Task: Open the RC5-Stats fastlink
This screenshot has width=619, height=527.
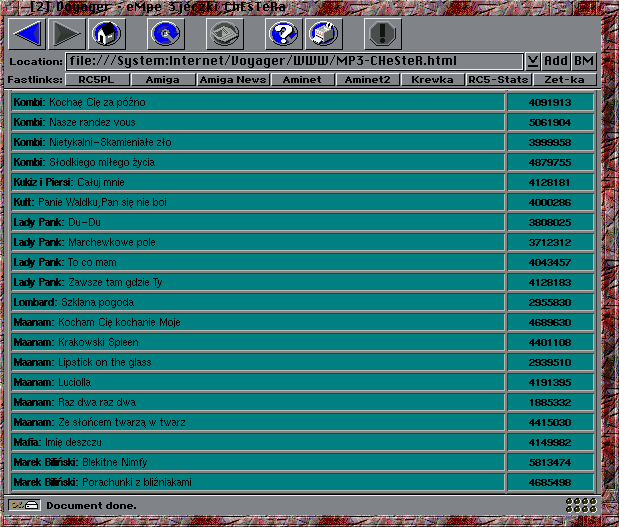Action: [x=499, y=80]
